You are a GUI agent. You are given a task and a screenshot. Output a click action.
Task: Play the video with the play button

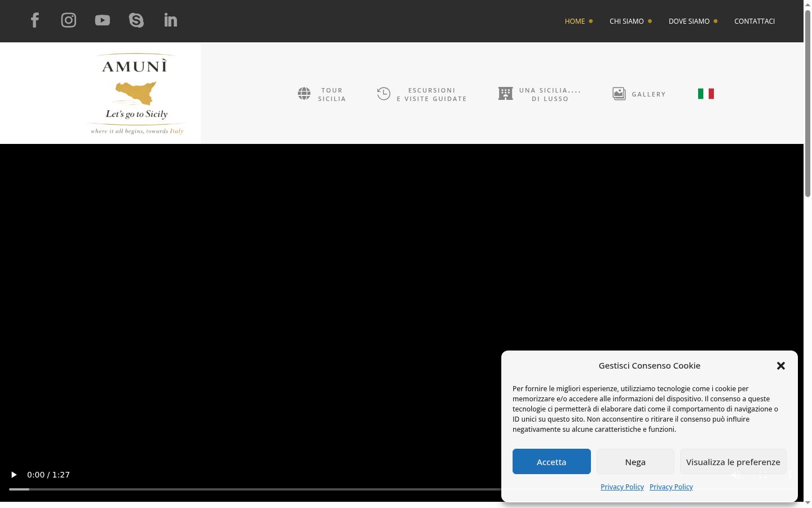coord(14,475)
